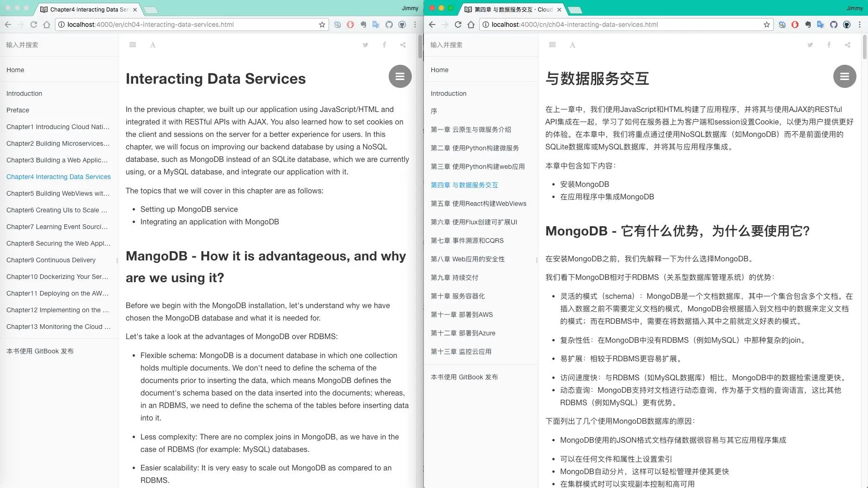
Task: Click Jimmy profile in left window
Action: click(410, 8)
